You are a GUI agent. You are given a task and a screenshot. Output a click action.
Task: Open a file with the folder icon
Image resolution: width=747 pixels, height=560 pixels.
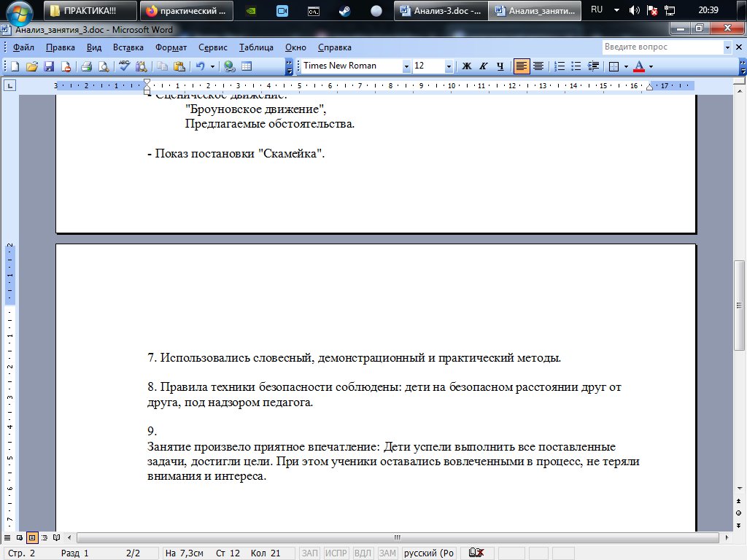tap(31, 66)
